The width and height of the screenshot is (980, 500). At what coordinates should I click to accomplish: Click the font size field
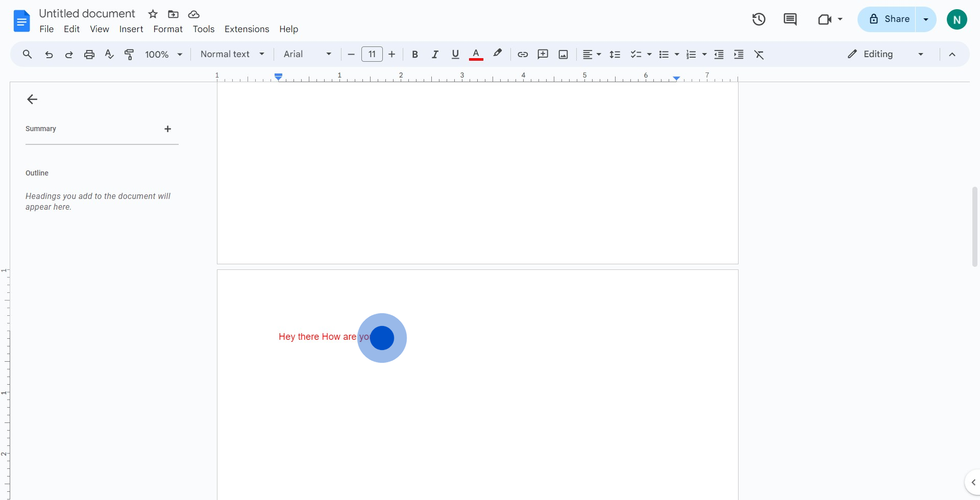(x=372, y=54)
